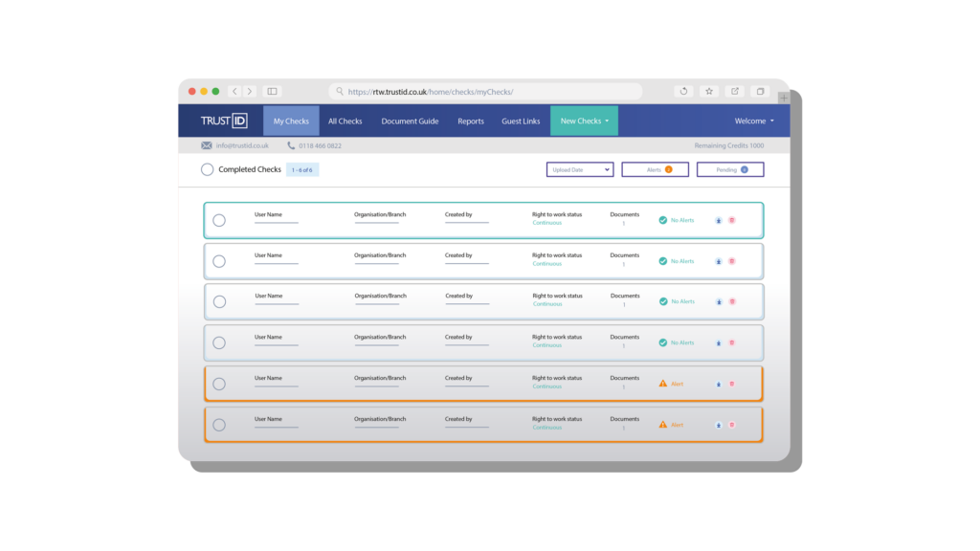This screenshot has height=551, width=980.
Task: Click the download icon on the first check row
Action: point(719,220)
